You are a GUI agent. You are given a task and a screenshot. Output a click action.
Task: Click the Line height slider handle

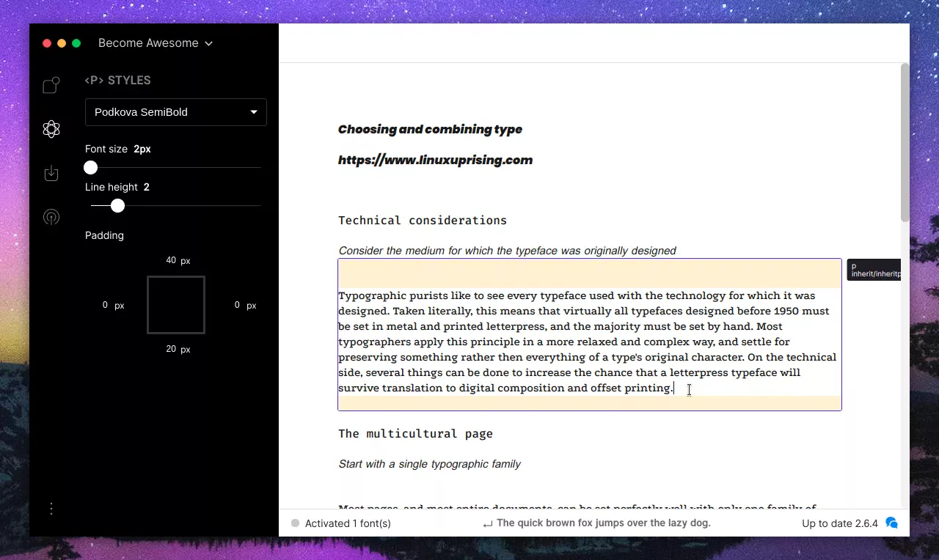point(117,206)
